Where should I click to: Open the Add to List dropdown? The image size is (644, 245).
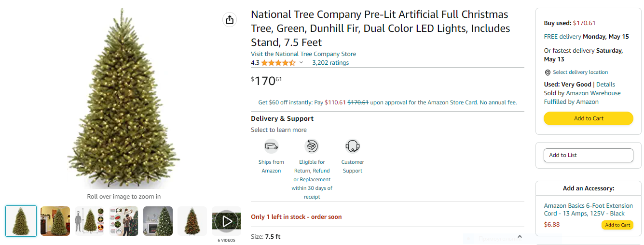[x=588, y=155]
